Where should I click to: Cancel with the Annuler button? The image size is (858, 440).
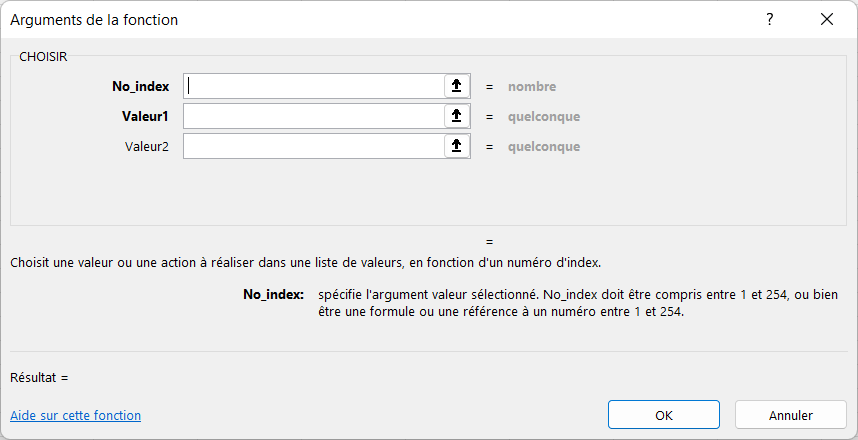(791, 415)
